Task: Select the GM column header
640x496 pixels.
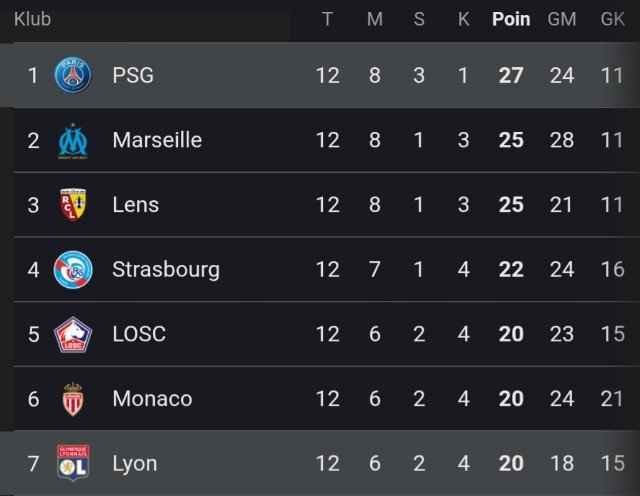Action: pos(561,20)
